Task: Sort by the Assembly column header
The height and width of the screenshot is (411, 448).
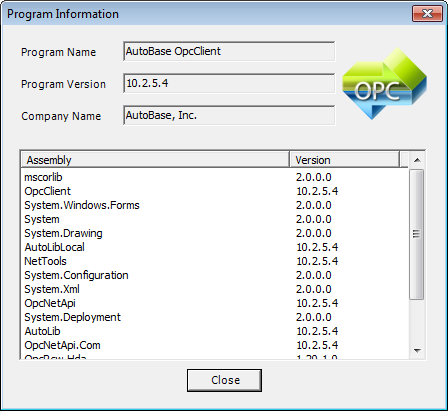Action: pyautogui.click(x=155, y=160)
